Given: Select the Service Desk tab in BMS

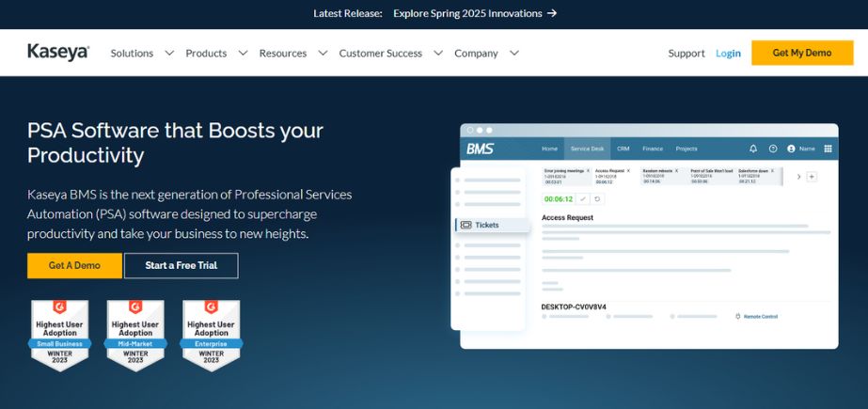Looking at the screenshot, I should [588, 149].
